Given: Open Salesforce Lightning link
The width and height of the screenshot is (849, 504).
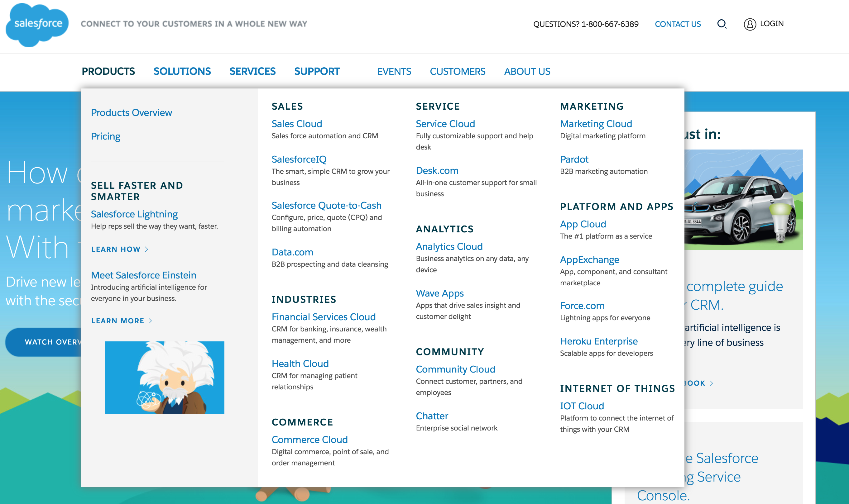Looking at the screenshot, I should pos(134,214).
